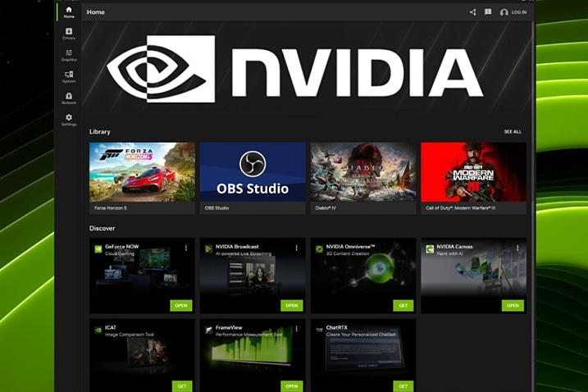Open the Forza Horizon 5 thumbnail
This screenshot has width=588, height=392.
tap(142, 171)
